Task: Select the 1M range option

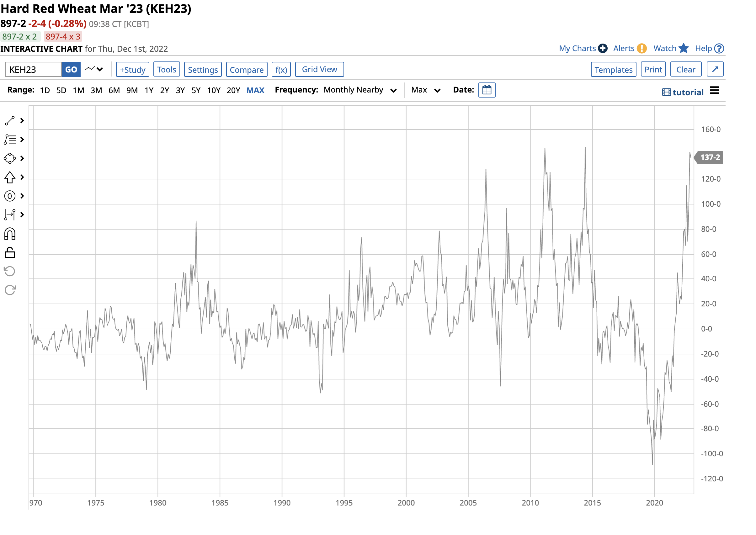Action: coord(78,90)
